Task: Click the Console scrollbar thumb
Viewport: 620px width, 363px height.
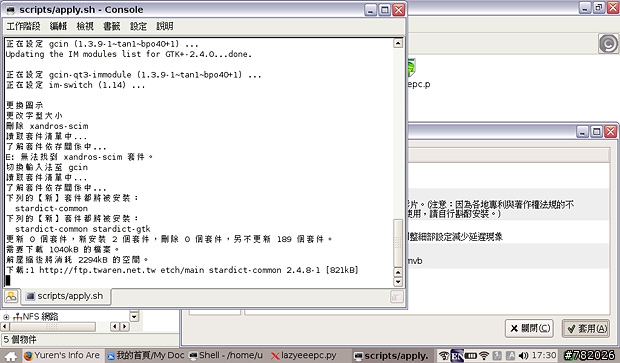Action: coord(398,243)
